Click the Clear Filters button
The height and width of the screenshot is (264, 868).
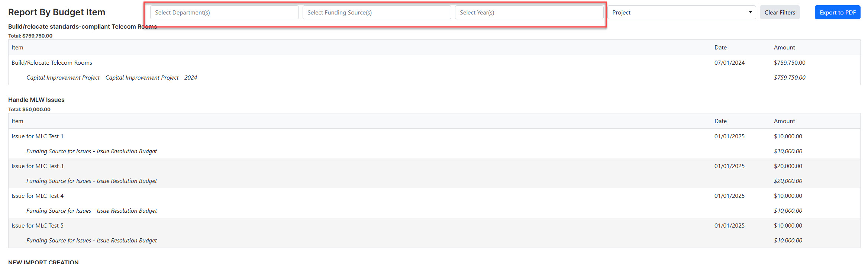pyautogui.click(x=780, y=12)
